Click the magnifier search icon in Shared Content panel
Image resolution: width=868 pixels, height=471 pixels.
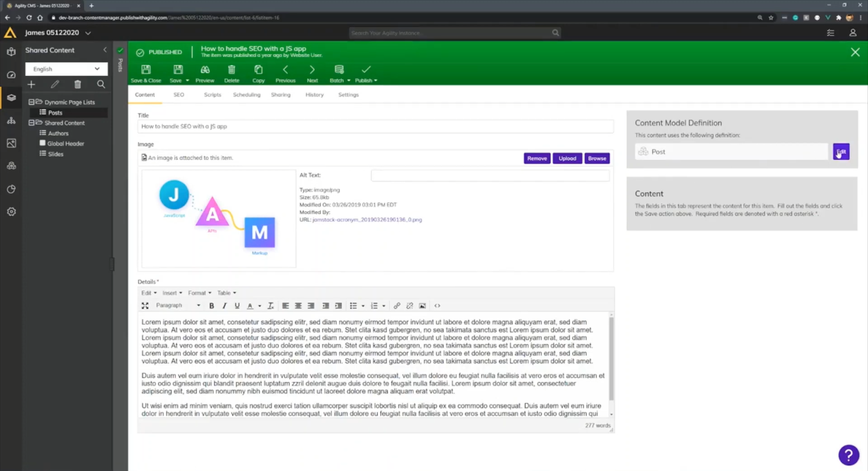[101, 85]
